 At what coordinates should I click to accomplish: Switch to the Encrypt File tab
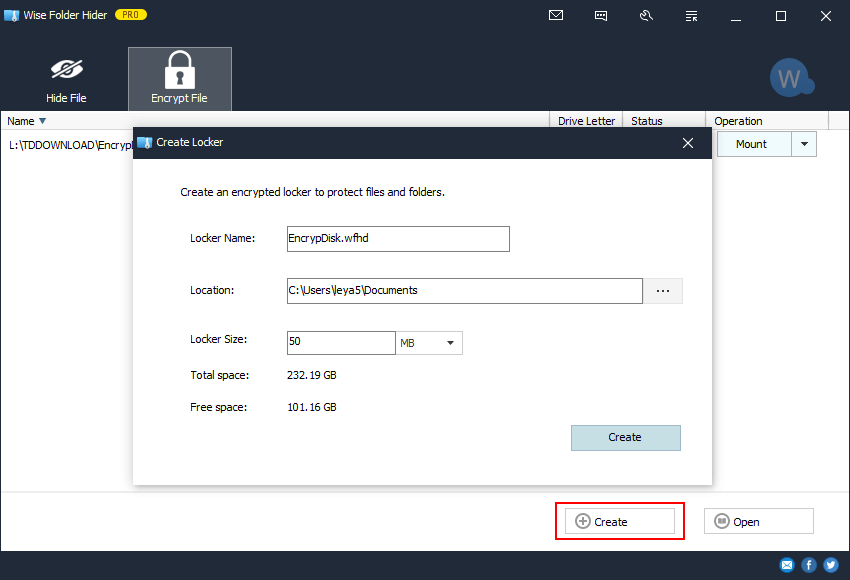179,79
